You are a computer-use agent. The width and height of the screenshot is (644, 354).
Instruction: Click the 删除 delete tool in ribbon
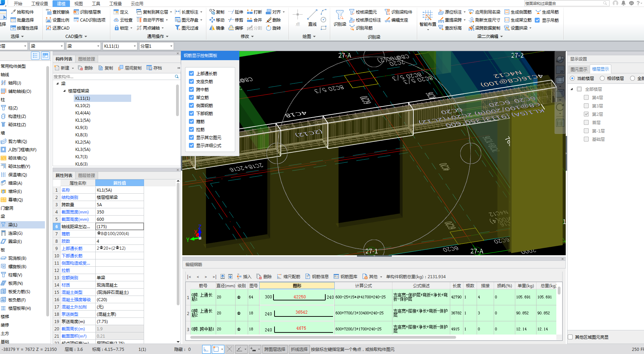(273, 20)
